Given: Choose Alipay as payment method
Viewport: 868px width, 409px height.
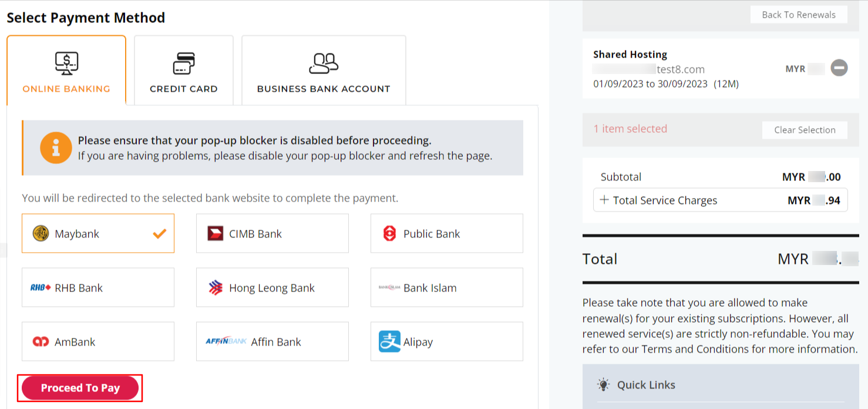Looking at the screenshot, I should pos(447,341).
